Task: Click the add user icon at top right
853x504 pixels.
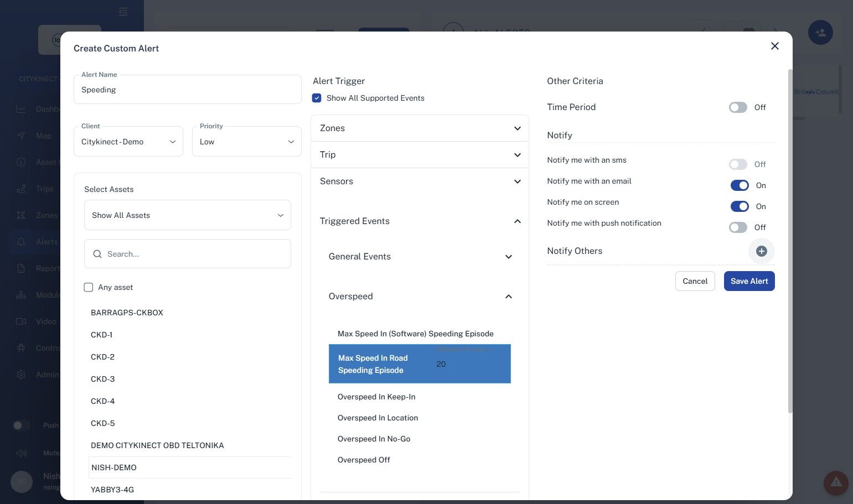Action: point(820,33)
